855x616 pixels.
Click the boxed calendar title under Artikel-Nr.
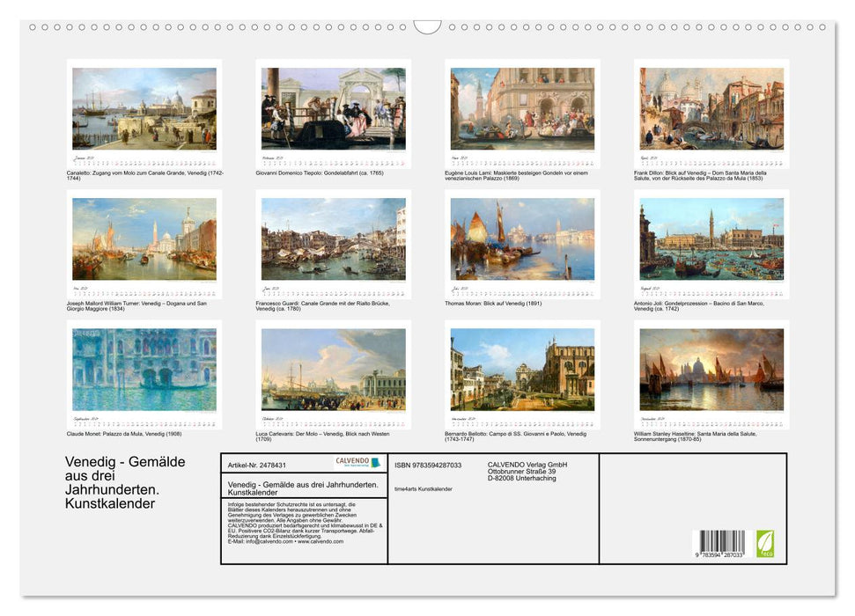tap(303, 488)
